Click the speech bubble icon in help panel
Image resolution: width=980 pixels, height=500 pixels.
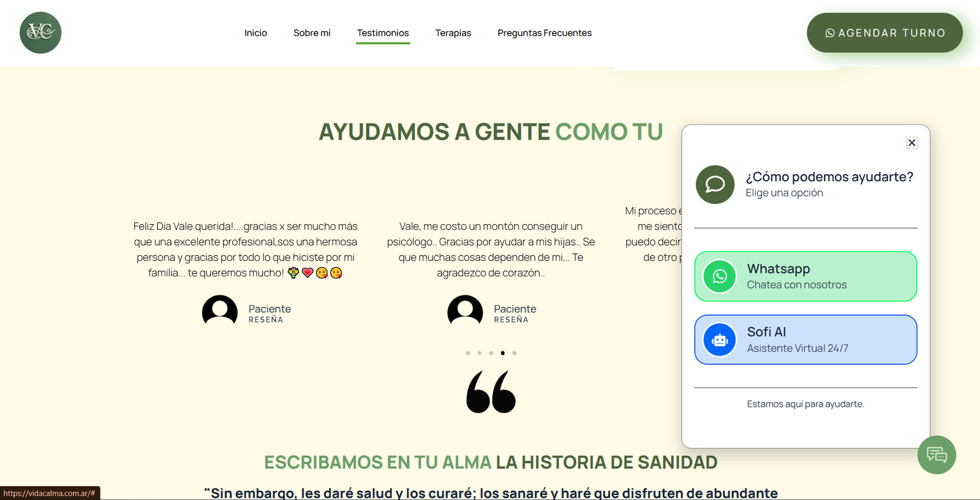[715, 184]
